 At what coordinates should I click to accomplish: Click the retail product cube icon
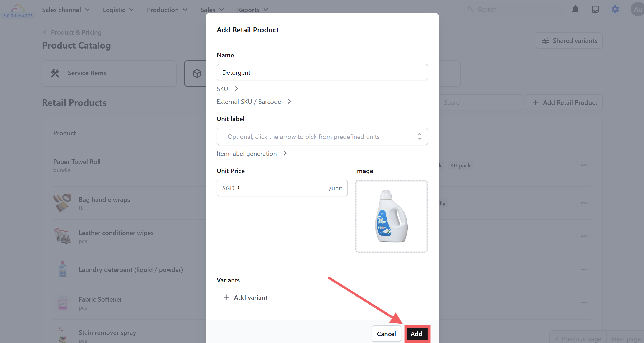click(197, 74)
